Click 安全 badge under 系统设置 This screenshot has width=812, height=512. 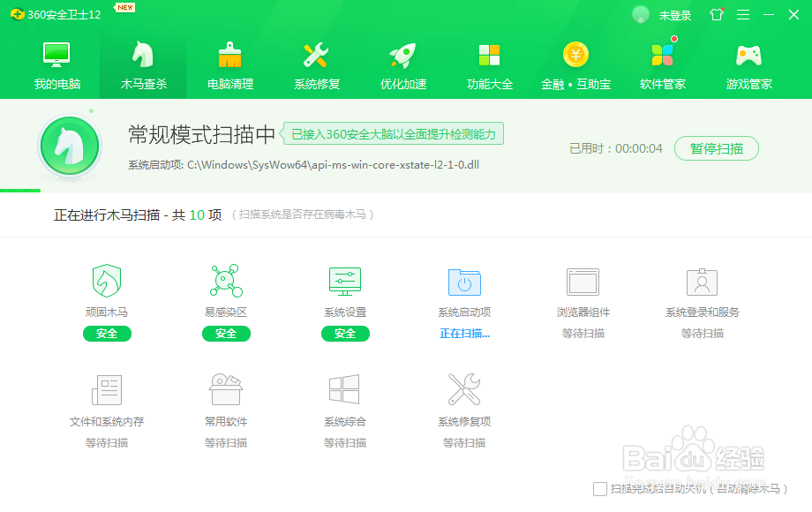[345, 334]
